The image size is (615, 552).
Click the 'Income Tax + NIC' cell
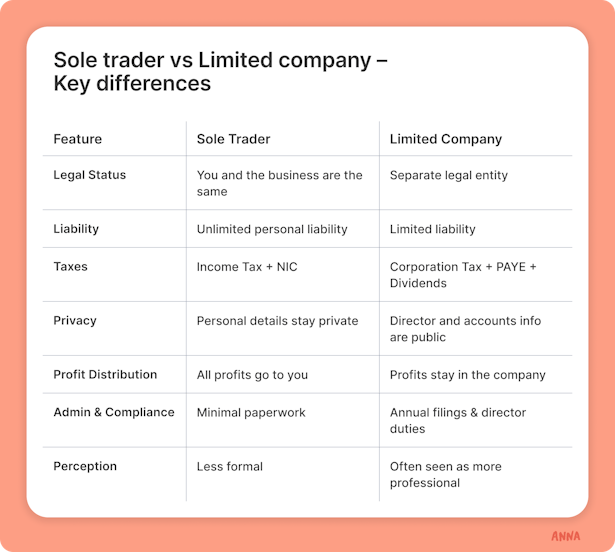point(247,267)
